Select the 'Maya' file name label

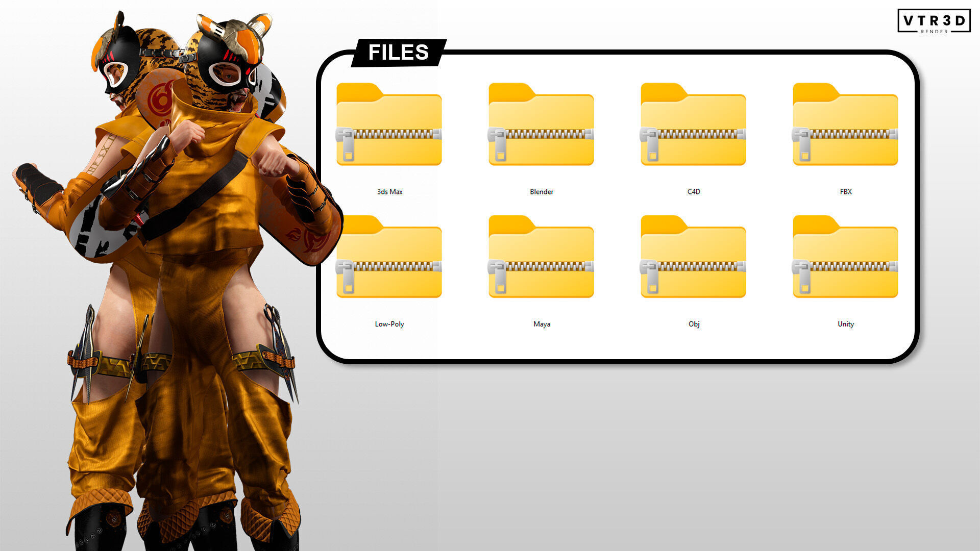[542, 324]
